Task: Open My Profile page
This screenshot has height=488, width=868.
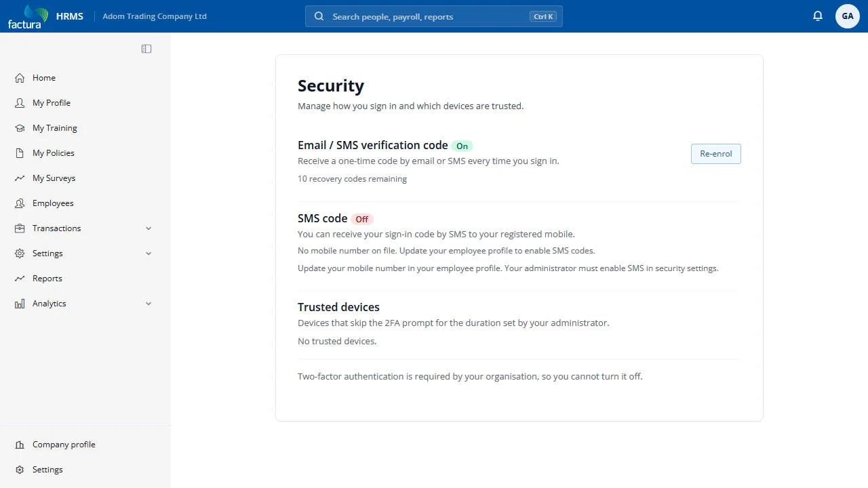Action: (84, 103)
